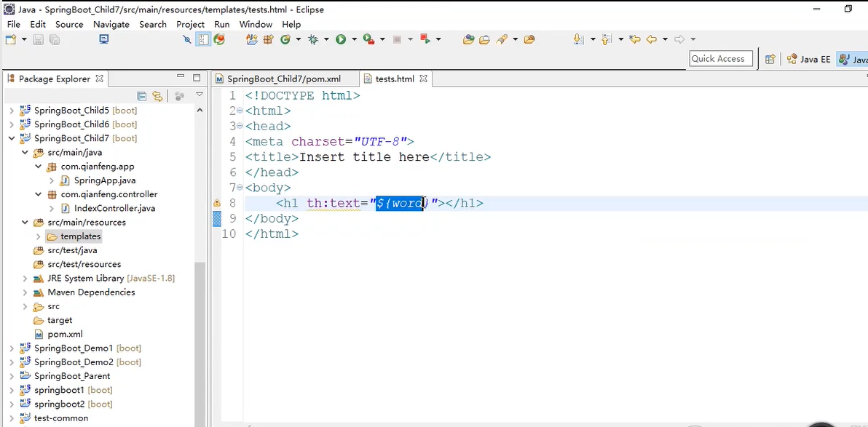Click the Previous Annotation arrow icon
Screen dimensions: 868x427
tap(607, 39)
